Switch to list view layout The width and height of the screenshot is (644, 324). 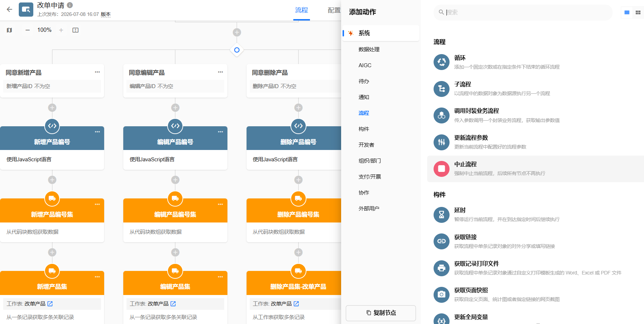coord(627,12)
